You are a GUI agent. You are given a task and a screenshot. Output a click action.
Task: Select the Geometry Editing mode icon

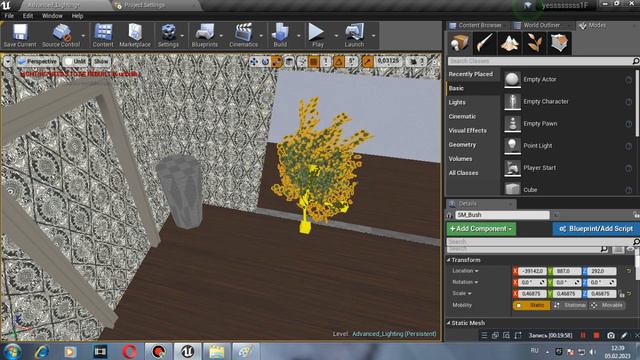pyautogui.click(x=559, y=43)
